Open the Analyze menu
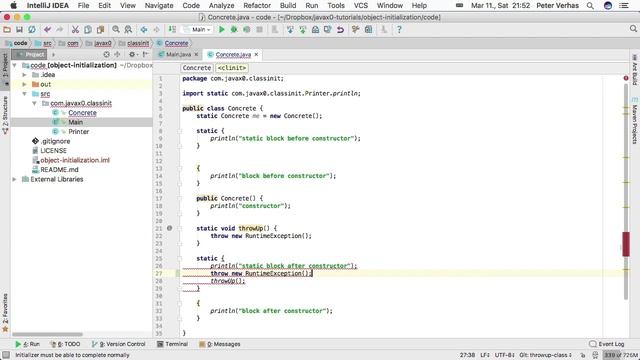This screenshot has width=640, height=360. pos(221,6)
